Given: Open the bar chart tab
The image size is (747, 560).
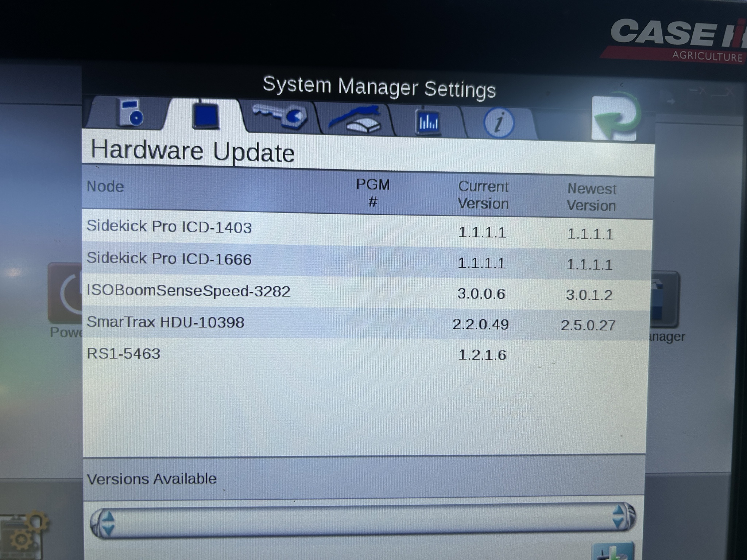Looking at the screenshot, I should pos(427,122).
